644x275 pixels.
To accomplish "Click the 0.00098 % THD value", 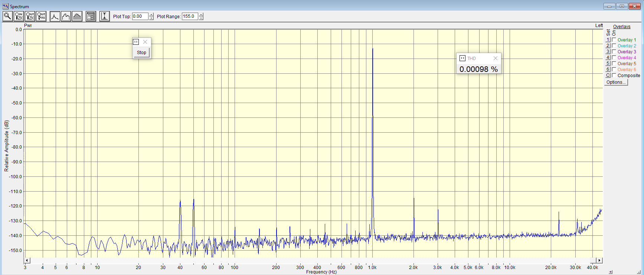I will point(478,69).
